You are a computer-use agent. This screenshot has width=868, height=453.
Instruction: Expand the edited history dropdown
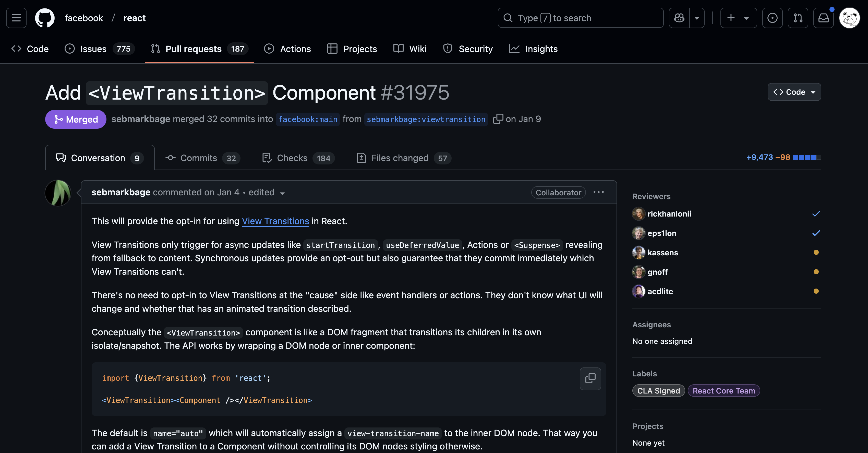(x=267, y=193)
